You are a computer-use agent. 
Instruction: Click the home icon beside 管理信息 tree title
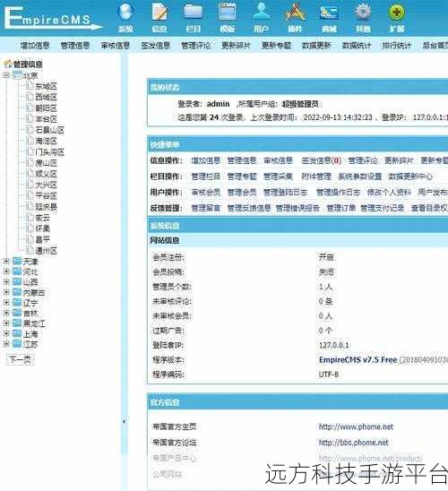(8, 65)
